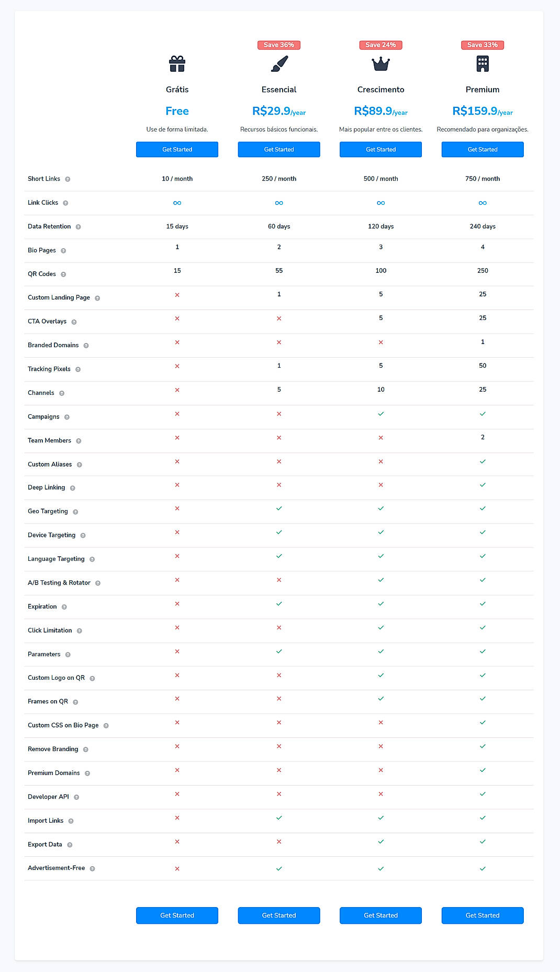Open the info tooltip for Custom CSS on Bio Page

(107, 725)
